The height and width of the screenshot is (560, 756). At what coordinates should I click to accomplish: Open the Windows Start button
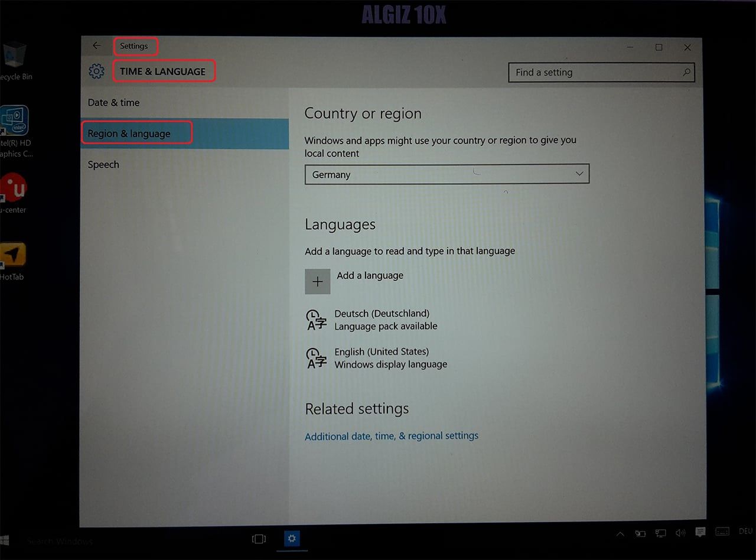5,541
